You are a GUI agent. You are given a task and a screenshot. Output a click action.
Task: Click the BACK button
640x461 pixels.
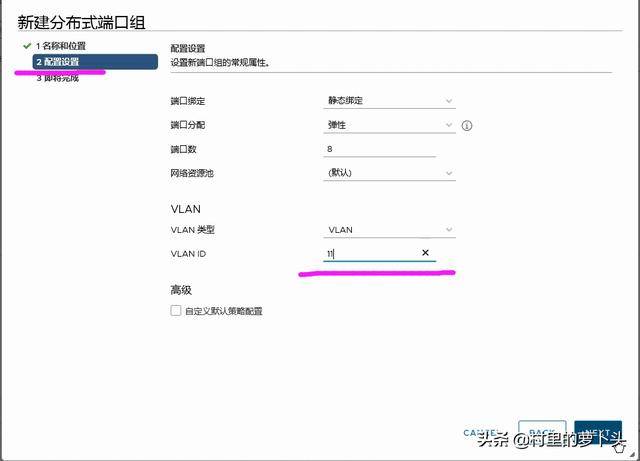point(542,434)
